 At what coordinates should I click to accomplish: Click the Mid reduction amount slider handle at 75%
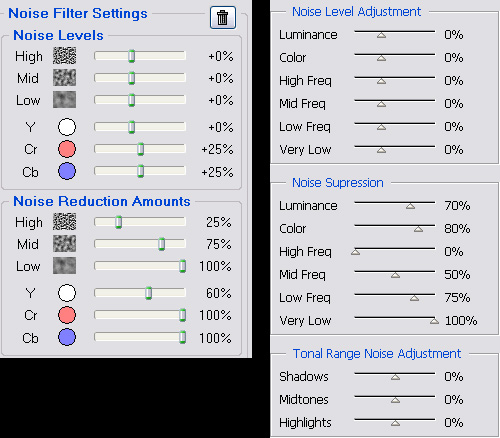(x=162, y=244)
